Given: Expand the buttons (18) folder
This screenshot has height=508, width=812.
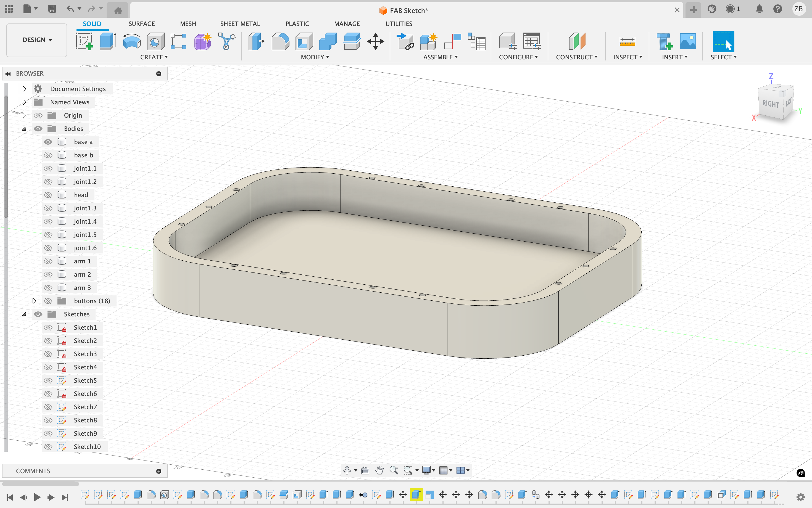Looking at the screenshot, I should [34, 301].
